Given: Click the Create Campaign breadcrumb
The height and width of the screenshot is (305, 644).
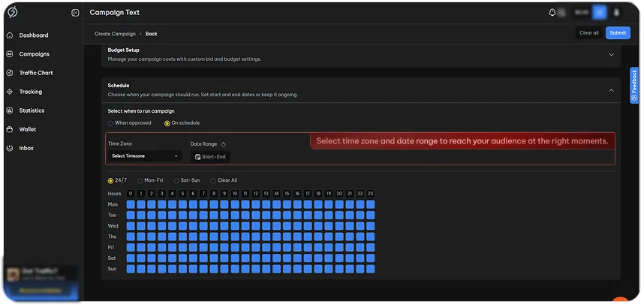Looking at the screenshot, I should (115, 34).
